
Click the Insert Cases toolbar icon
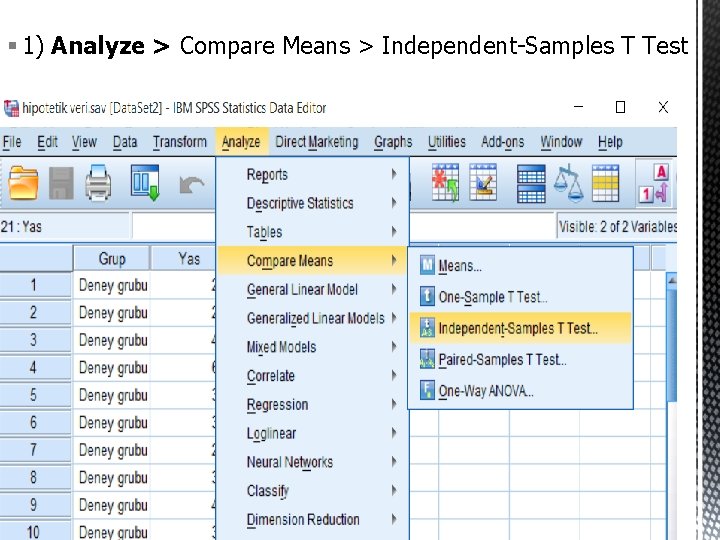coord(445,182)
